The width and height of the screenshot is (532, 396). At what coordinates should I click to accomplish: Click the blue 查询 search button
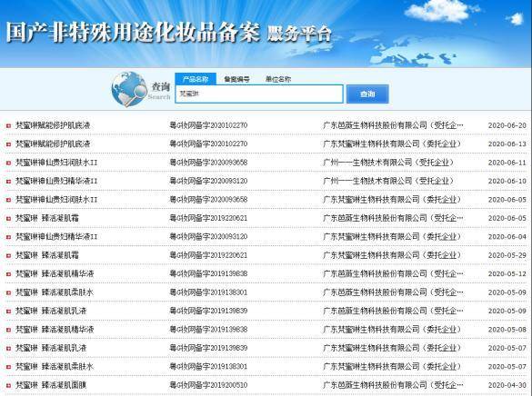(x=367, y=94)
